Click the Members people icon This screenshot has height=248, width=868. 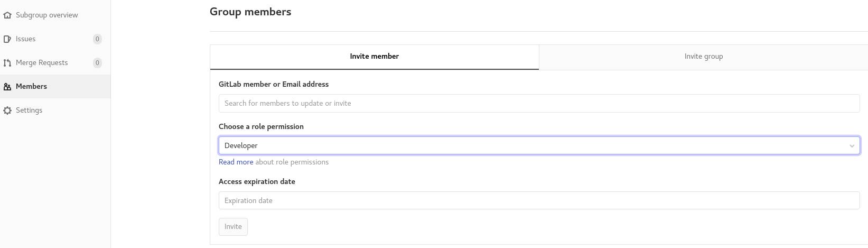click(7, 87)
